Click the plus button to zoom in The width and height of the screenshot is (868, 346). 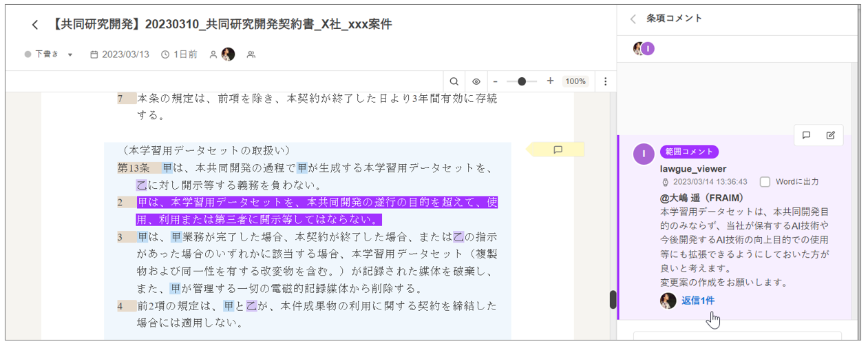tap(550, 81)
